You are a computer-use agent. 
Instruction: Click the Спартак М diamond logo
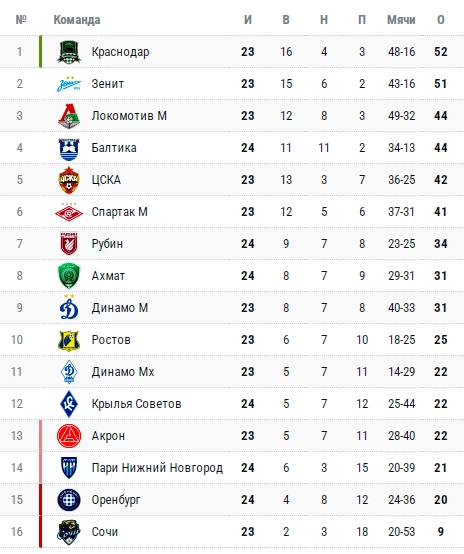pos(69,212)
